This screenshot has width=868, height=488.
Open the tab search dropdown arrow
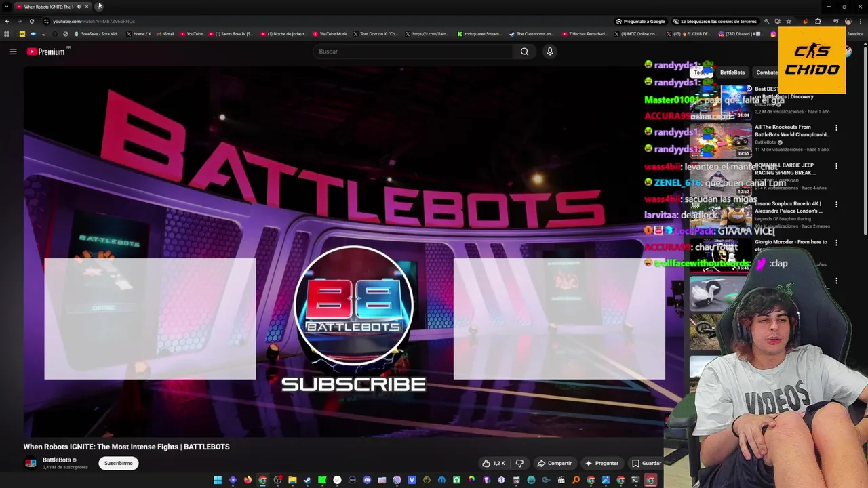point(6,7)
